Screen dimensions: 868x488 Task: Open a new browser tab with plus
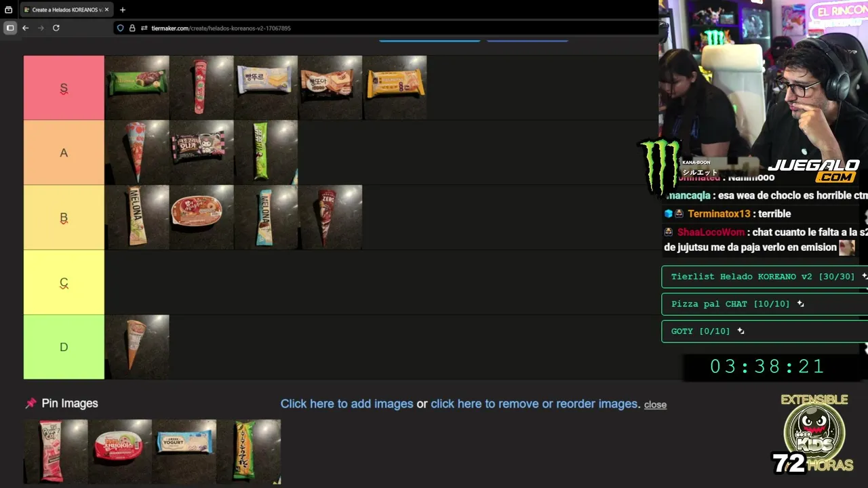click(x=123, y=9)
